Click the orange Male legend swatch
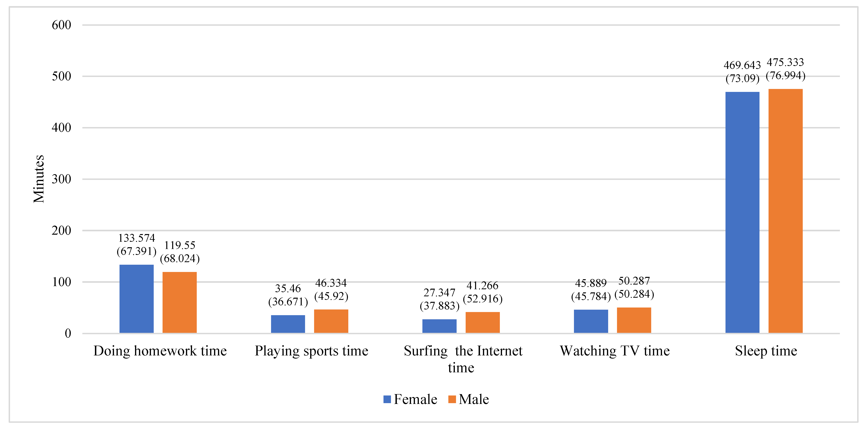The height and width of the screenshot is (432, 868). click(x=452, y=399)
